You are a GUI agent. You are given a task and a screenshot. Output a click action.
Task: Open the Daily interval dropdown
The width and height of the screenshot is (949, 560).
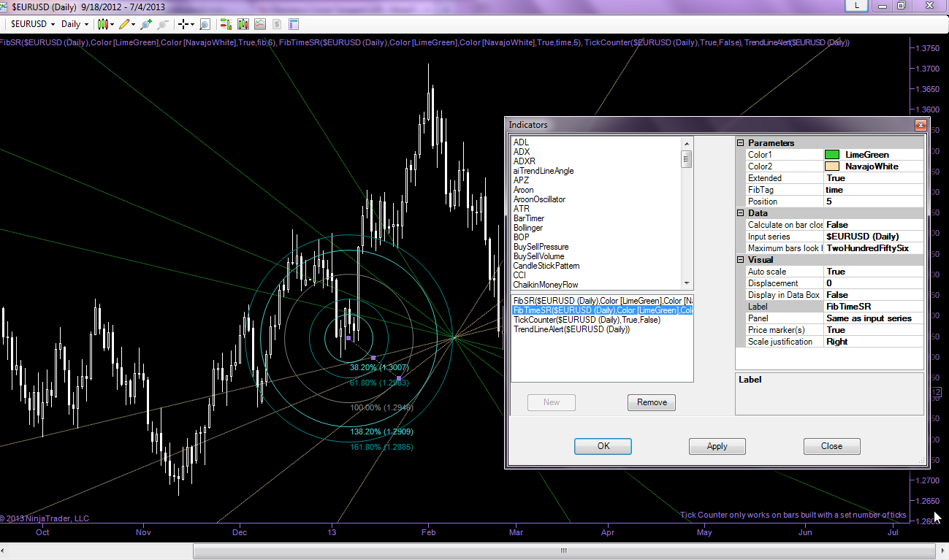(75, 24)
